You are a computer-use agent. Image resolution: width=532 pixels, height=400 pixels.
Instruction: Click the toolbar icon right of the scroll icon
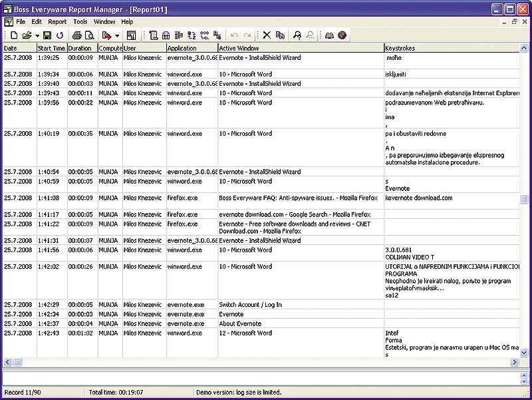click(x=166, y=35)
